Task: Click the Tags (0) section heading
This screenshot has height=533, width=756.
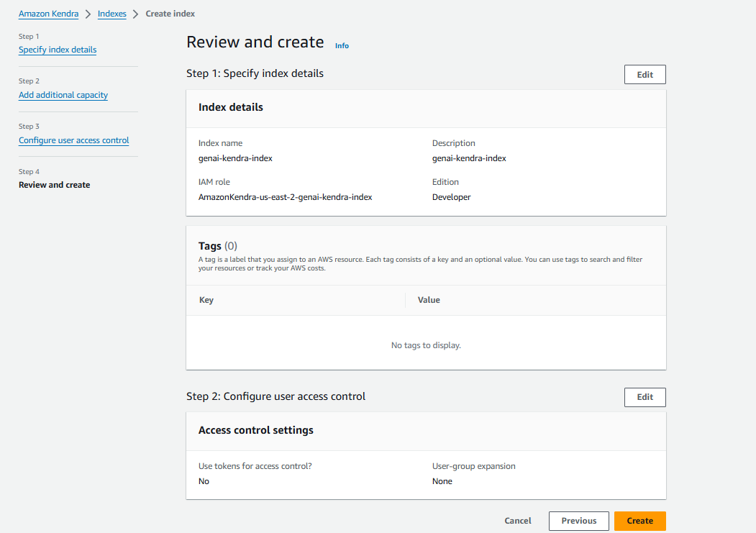Action: click(x=214, y=245)
